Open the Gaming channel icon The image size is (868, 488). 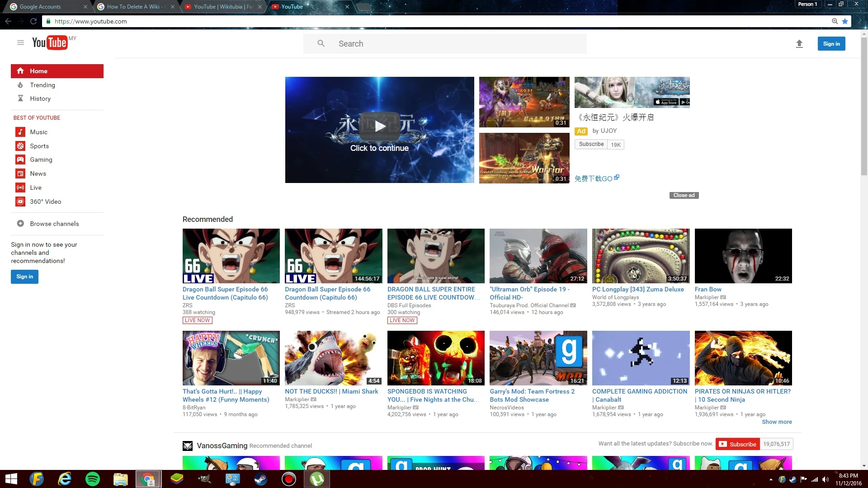click(20, 160)
